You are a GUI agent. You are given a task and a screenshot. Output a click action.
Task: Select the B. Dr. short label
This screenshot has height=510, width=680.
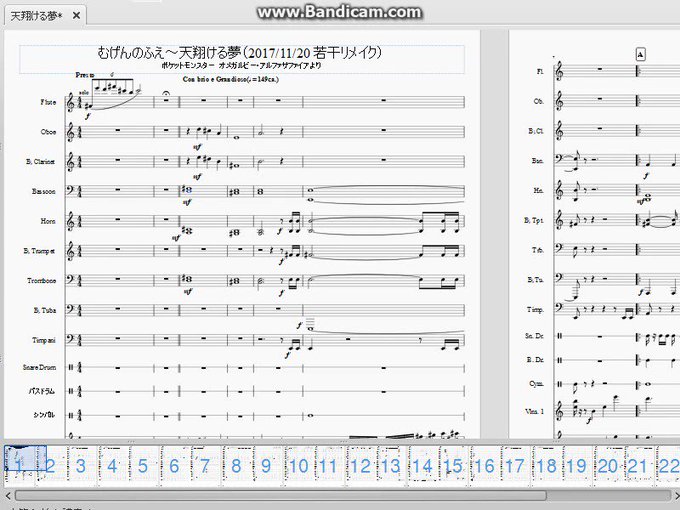(535, 360)
